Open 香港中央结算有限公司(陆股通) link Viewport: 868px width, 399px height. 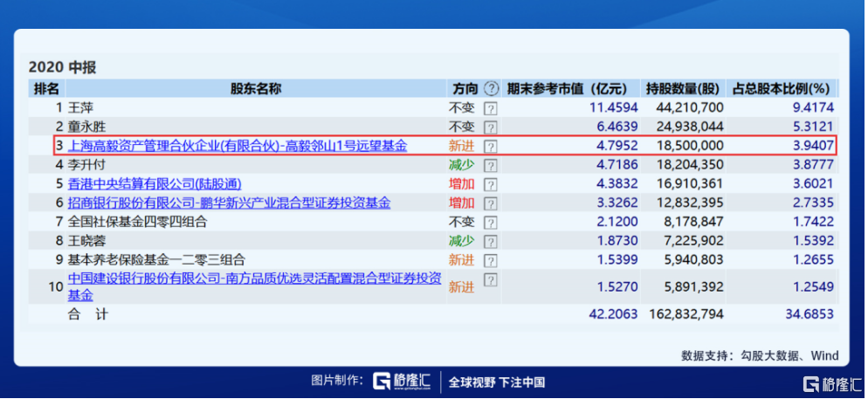pos(155,184)
